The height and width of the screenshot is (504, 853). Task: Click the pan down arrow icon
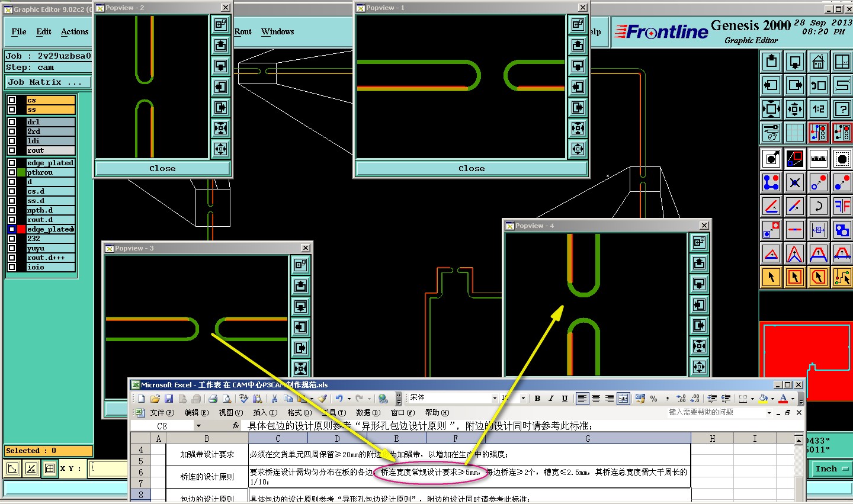coord(795,62)
